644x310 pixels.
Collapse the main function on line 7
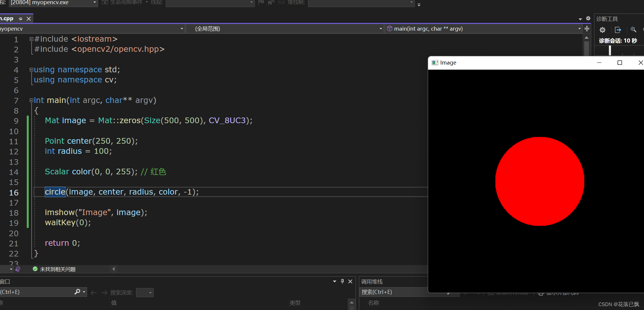pyautogui.click(x=31, y=100)
